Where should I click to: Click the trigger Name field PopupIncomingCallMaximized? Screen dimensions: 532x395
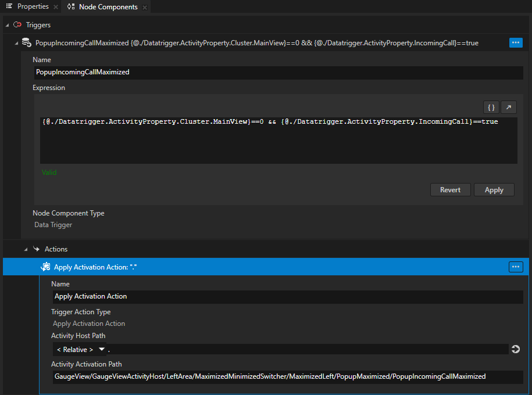tap(278, 73)
